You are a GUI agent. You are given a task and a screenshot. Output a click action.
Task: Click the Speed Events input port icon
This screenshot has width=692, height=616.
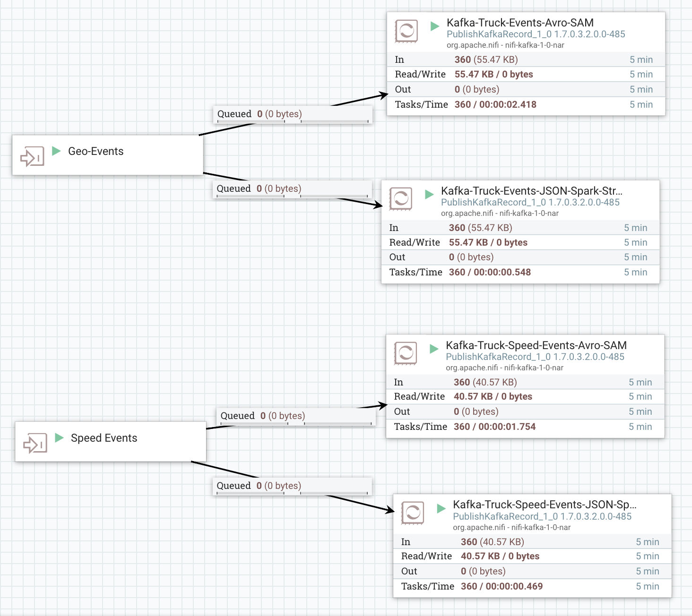35,443
